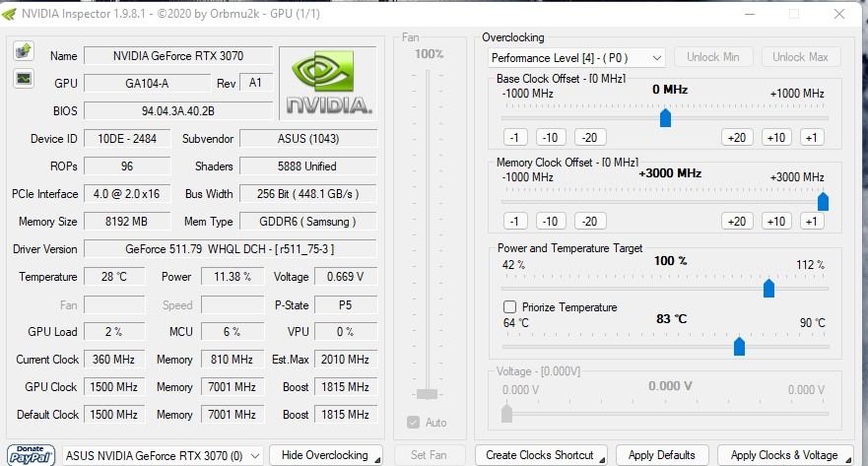Click the Hide Overclocking button
868x466 pixels.
point(325,455)
